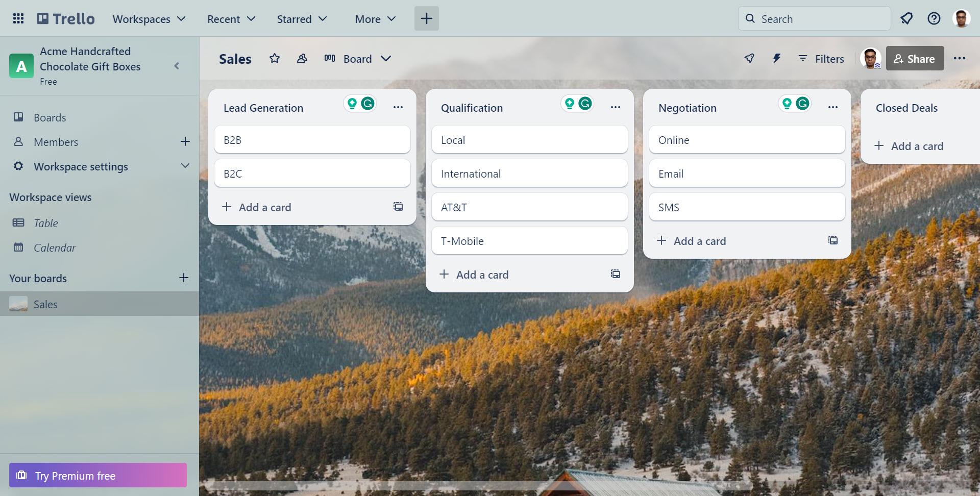
Task: Open the Online card
Action: [x=747, y=140]
